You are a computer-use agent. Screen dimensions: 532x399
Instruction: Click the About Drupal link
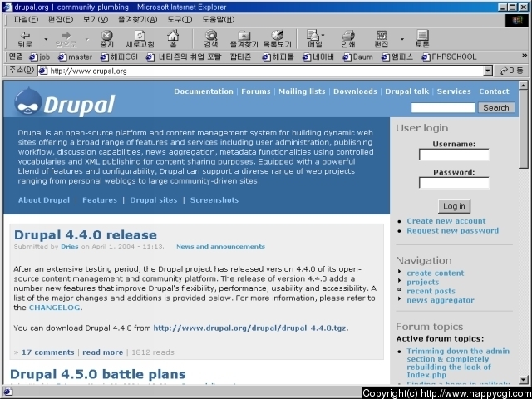pos(44,199)
